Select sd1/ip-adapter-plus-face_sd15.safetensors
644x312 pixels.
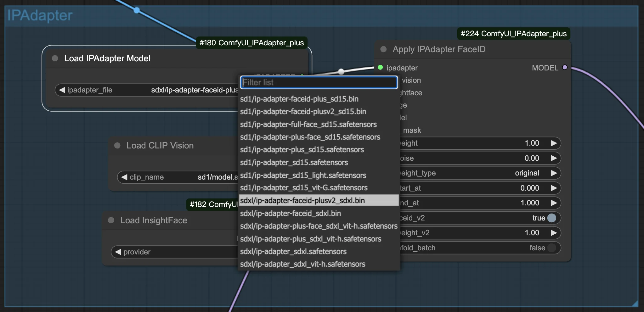[x=319, y=137]
